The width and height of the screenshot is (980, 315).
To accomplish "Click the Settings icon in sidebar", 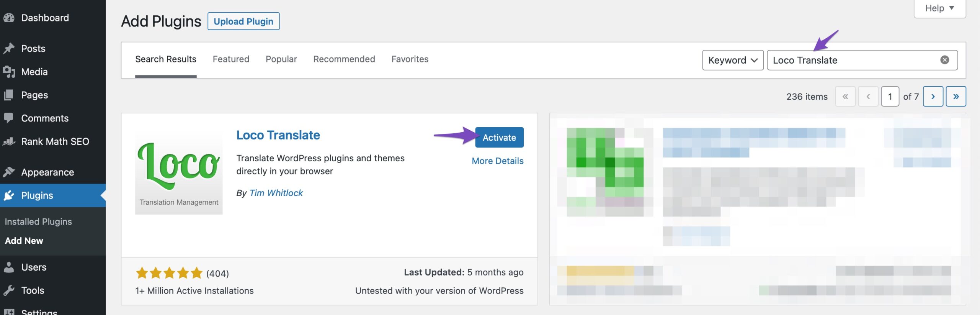I will tap(9, 312).
